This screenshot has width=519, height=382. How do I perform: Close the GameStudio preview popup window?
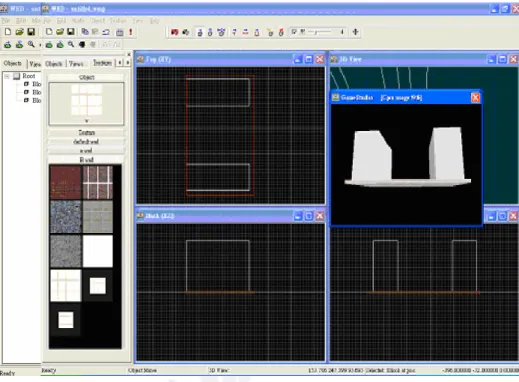point(475,98)
